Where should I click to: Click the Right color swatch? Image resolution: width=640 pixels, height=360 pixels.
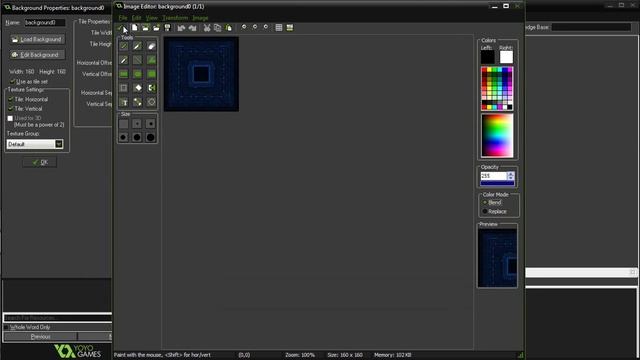(x=506, y=57)
